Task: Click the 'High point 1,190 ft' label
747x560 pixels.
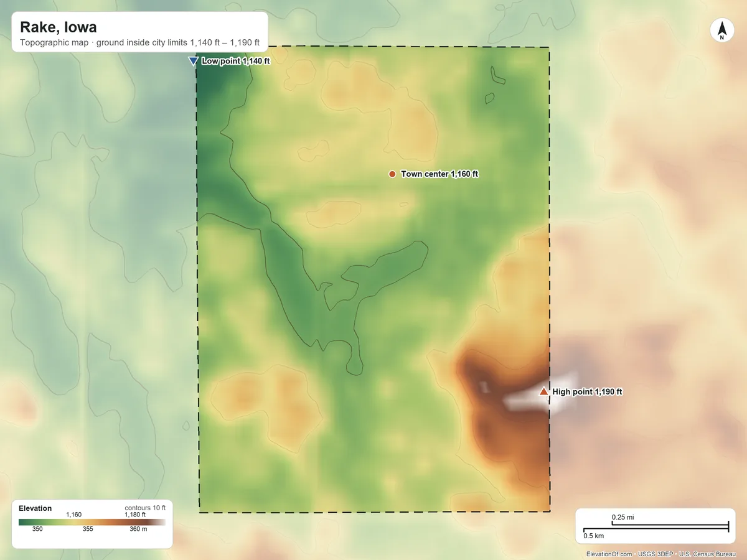Action: (588, 391)
